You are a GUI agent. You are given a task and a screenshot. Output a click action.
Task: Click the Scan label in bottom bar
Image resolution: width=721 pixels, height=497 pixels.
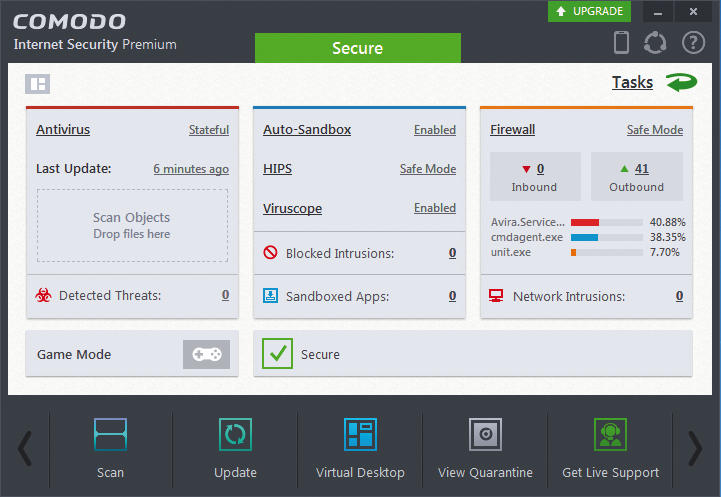(110, 473)
